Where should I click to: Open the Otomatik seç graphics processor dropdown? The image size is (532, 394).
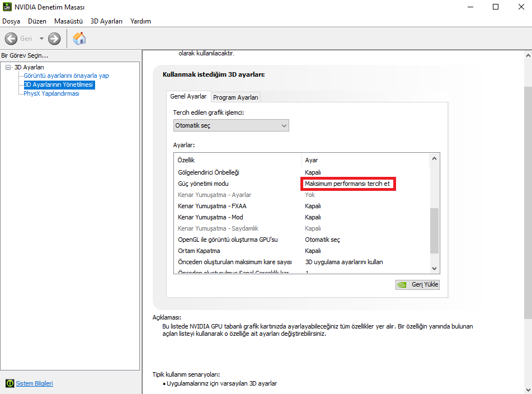pyautogui.click(x=231, y=125)
